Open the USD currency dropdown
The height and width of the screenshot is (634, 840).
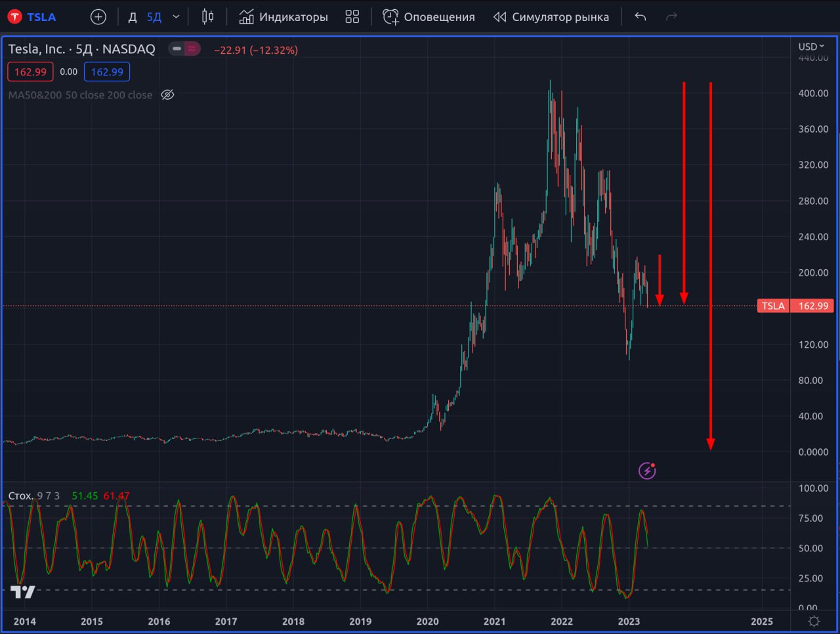(x=811, y=47)
